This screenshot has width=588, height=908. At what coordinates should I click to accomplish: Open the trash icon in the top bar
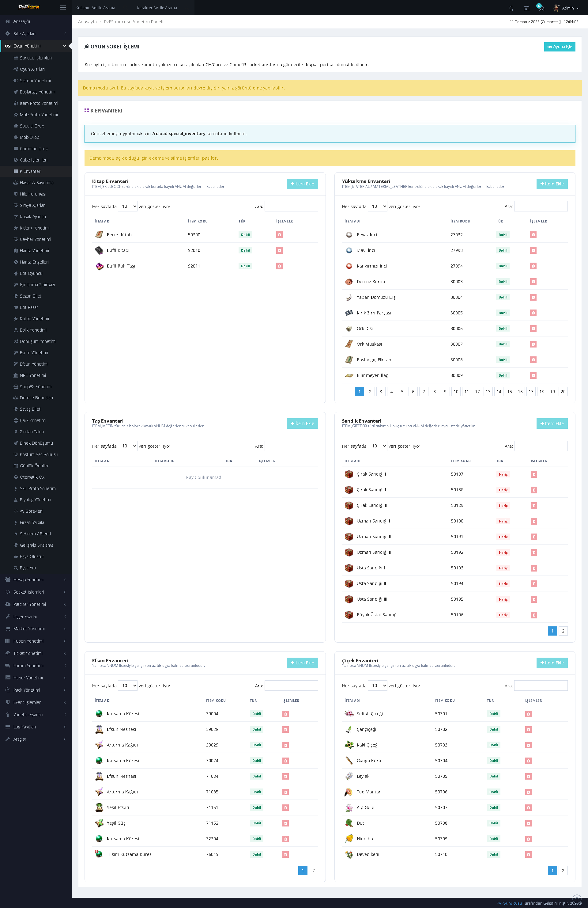coord(511,8)
